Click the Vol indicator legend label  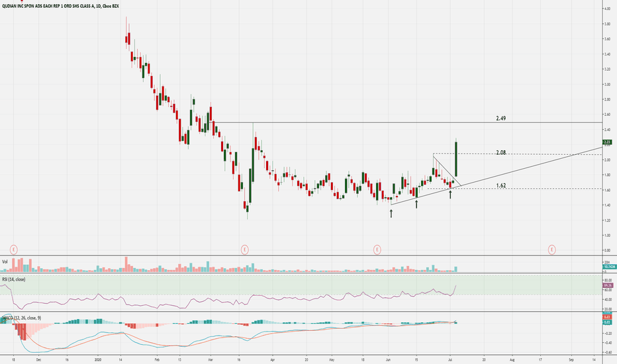click(x=5, y=261)
